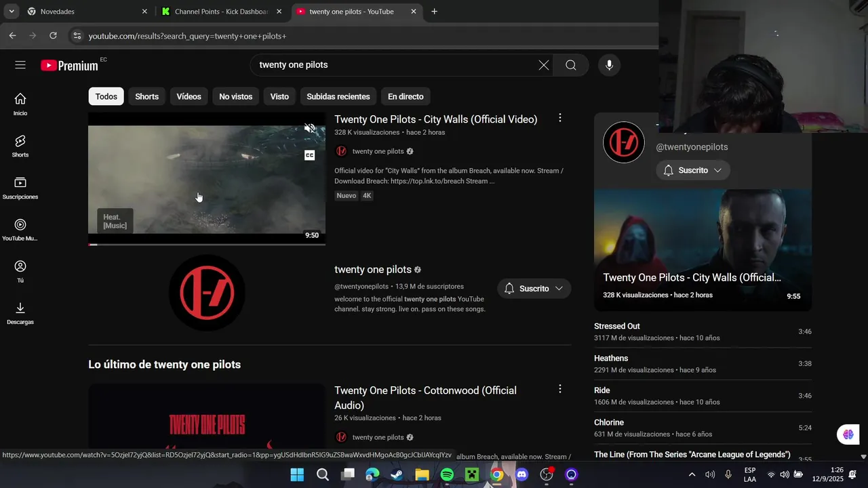This screenshot has height=488, width=868.
Task: Play Chlorine from the side list
Action: (x=703, y=428)
